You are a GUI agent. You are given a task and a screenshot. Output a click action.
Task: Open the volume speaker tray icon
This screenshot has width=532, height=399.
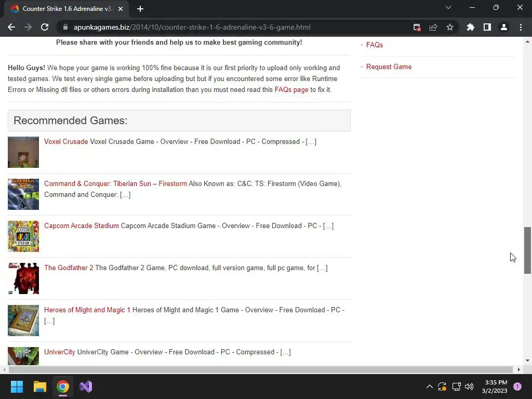tap(469, 387)
